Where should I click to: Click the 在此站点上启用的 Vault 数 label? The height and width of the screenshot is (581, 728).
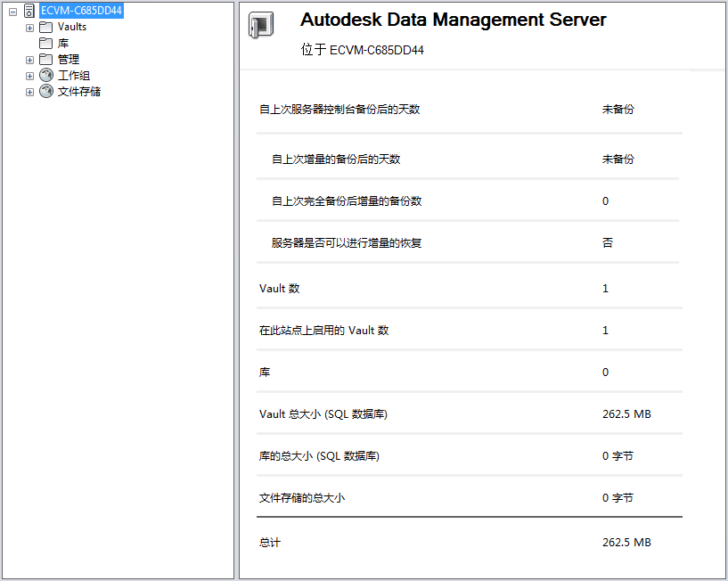tap(323, 331)
